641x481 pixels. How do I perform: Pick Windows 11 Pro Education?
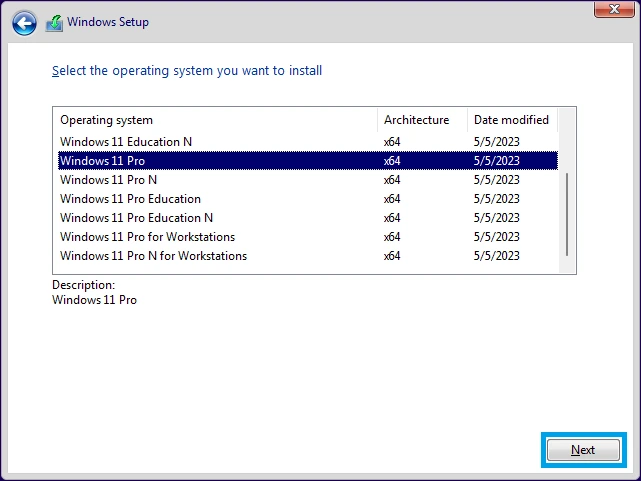(130, 199)
